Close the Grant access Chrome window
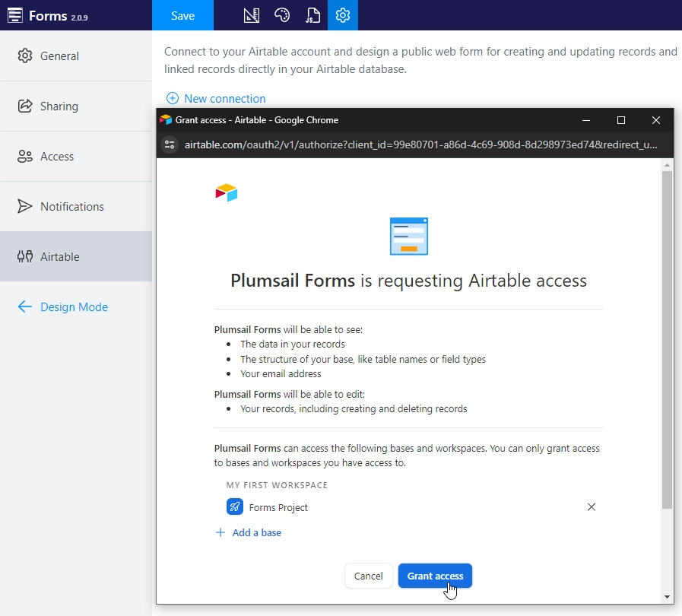 pyautogui.click(x=656, y=120)
